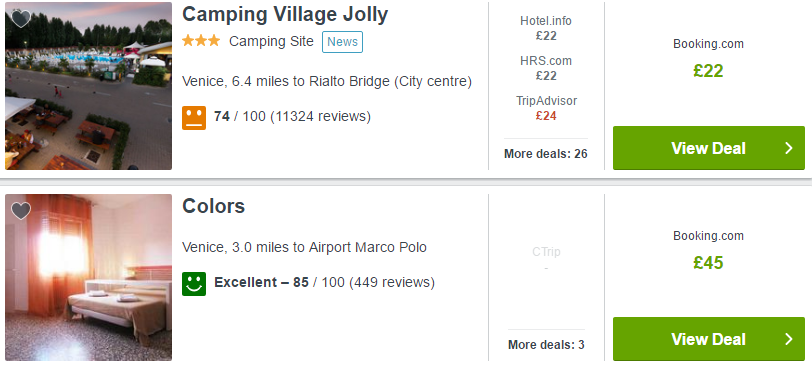Open Camping Village Jolly pool photo

coord(89,86)
